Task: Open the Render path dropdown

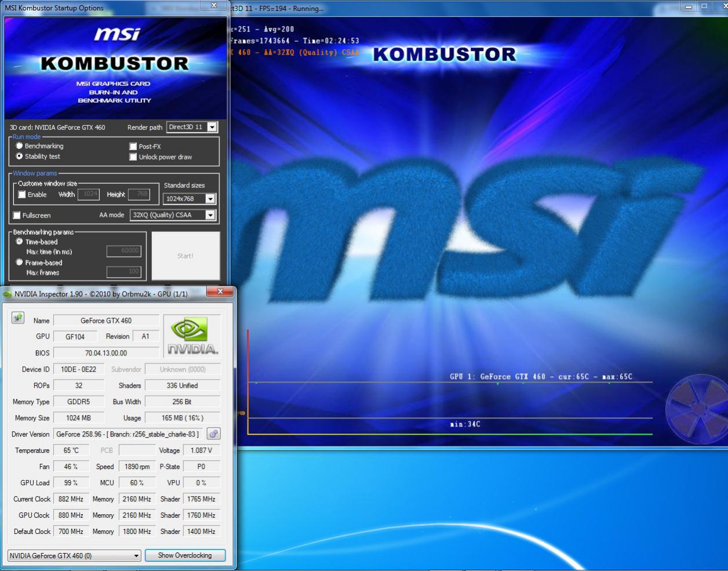Action: click(x=192, y=127)
